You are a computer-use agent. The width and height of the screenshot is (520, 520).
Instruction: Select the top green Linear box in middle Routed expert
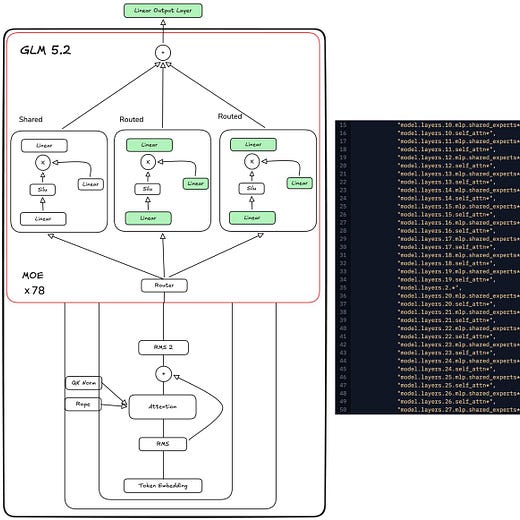149,145
